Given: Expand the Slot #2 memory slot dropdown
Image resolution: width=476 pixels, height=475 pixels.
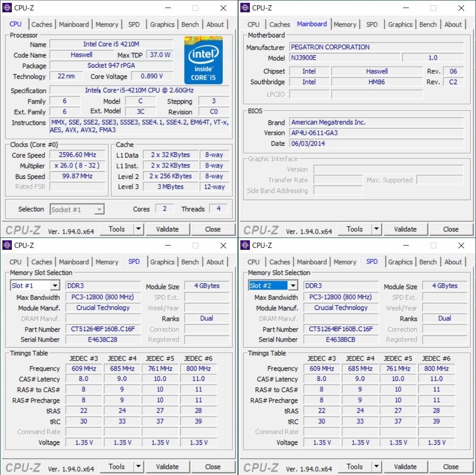Looking at the screenshot, I should (293, 286).
